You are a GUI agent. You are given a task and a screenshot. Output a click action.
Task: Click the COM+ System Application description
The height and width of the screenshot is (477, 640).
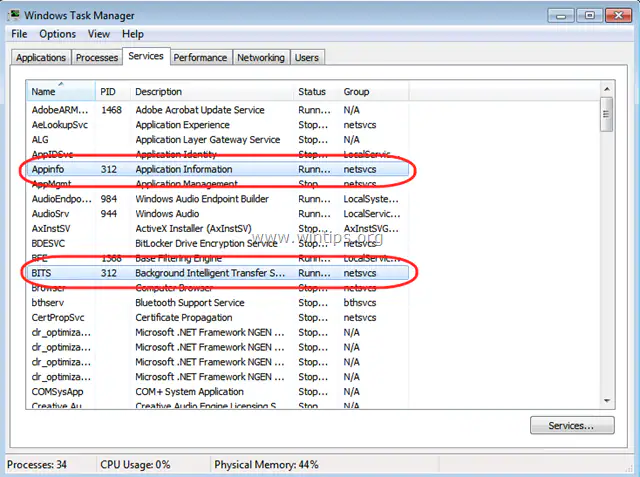tap(189, 392)
